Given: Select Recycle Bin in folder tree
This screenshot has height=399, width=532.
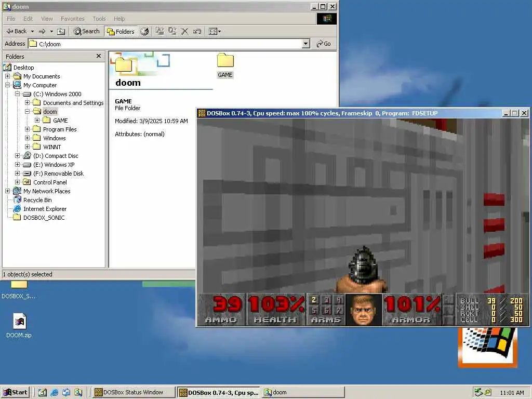Looking at the screenshot, I should pos(37,200).
